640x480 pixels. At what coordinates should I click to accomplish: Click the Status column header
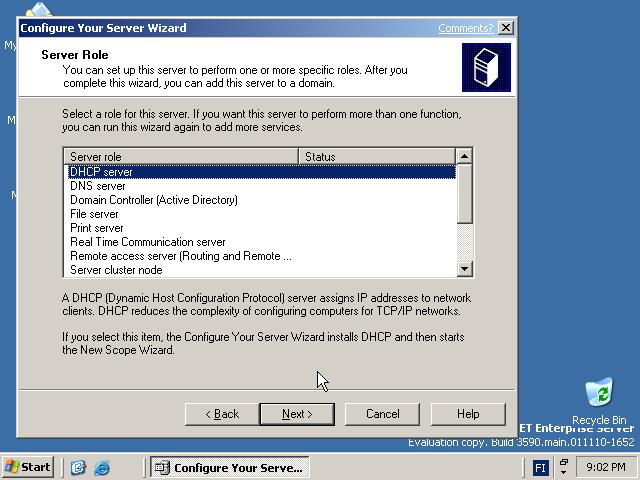point(377,157)
